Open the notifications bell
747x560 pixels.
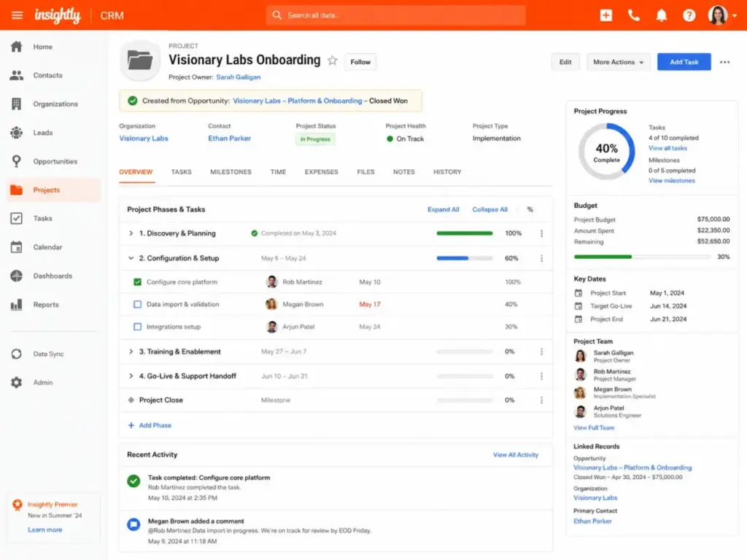pyautogui.click(x=661, y=15)
